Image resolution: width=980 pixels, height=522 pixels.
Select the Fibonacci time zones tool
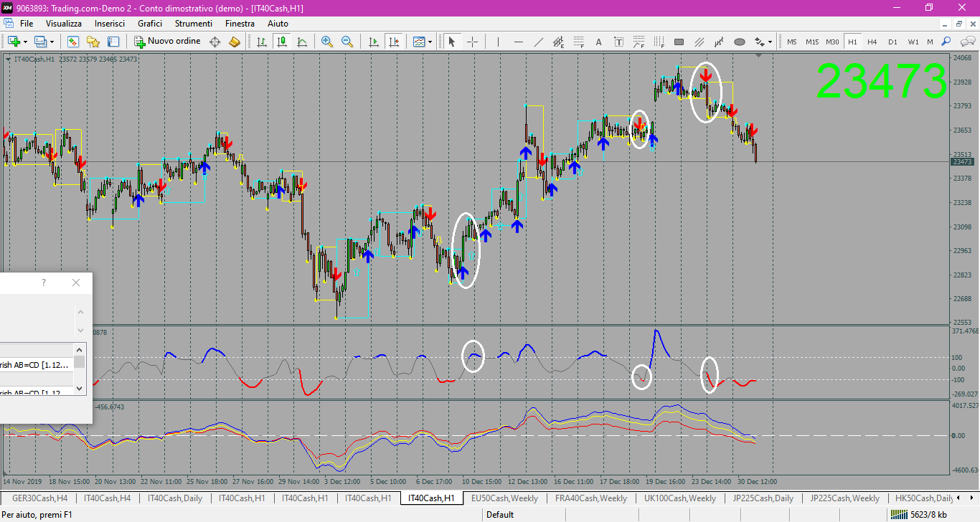tap(659, 42)
